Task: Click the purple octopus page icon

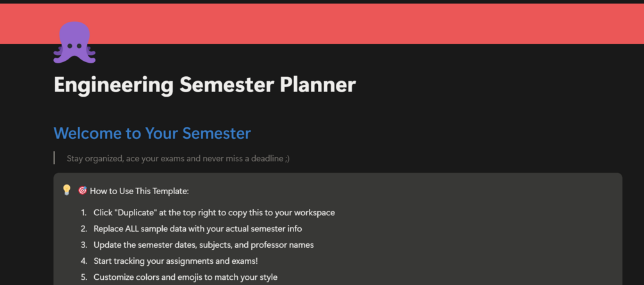Action: [x=74, y=43]
